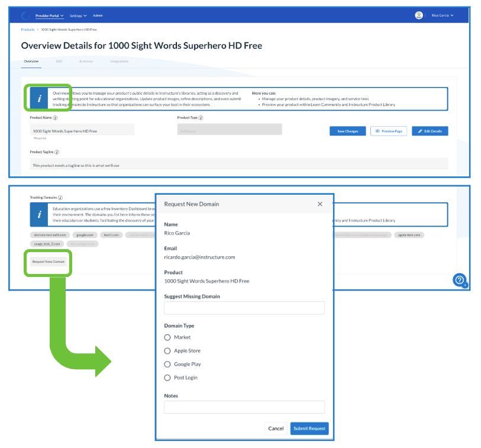Click the Tracking Domains label info icon
Image resolution: width=481 pixels, height=448 pixels.
pos(60,197)
